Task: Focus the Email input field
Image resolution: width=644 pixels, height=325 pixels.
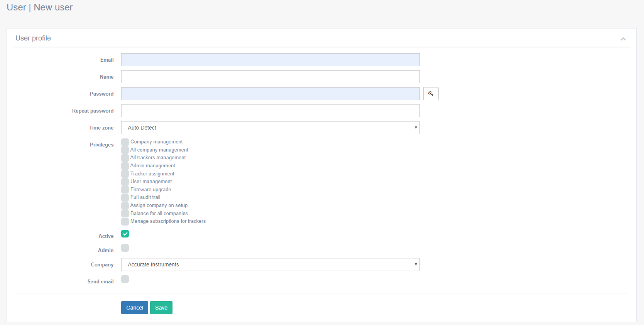Action: 270,60
